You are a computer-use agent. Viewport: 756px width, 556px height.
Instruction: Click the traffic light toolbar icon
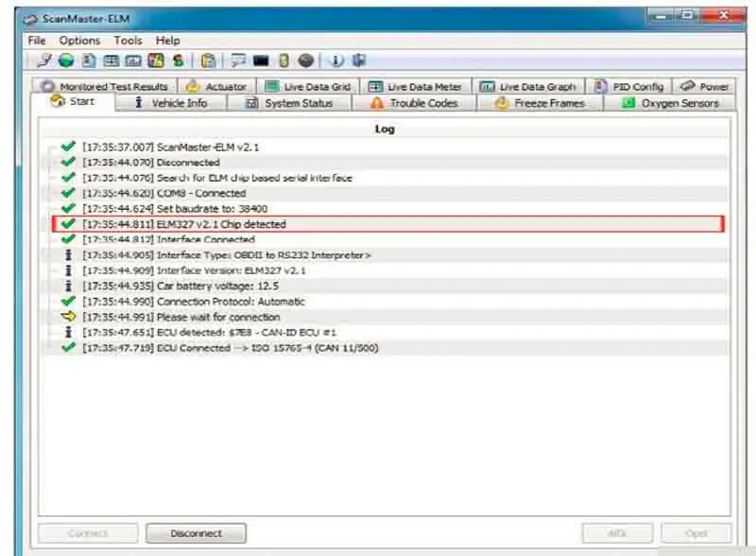coord(284,61)
